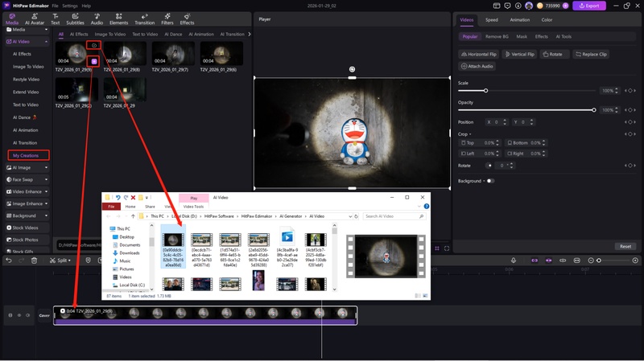Viewport: 644px width, 361px height.
Task: Click the player grid guides icon
Action: (x=437, y=248)
